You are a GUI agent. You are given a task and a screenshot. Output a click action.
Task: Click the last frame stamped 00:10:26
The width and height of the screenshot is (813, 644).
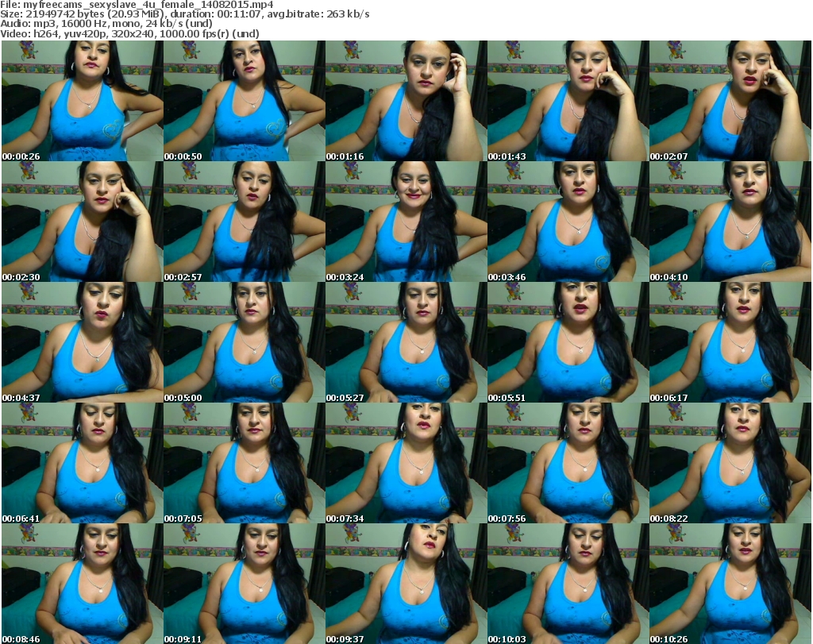point(730,584)
